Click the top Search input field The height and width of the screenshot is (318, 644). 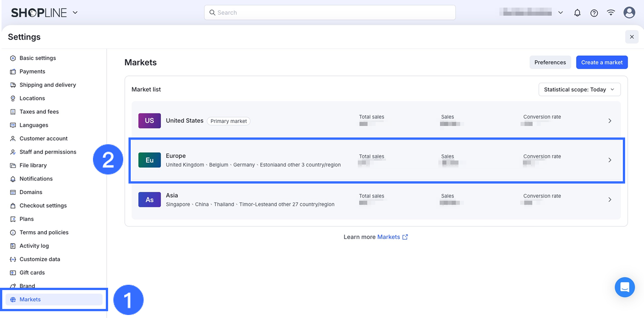pyautogui.click(x=330, y=12)
